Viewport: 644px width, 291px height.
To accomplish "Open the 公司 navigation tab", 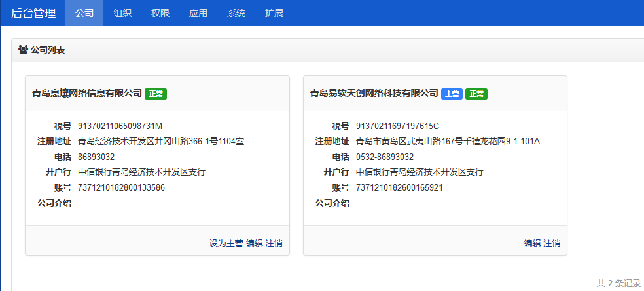I will coord(84,13).
